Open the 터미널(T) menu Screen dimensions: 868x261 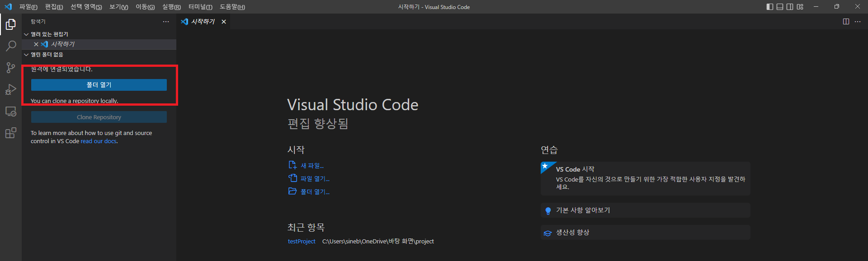click(x=200, y=7)
